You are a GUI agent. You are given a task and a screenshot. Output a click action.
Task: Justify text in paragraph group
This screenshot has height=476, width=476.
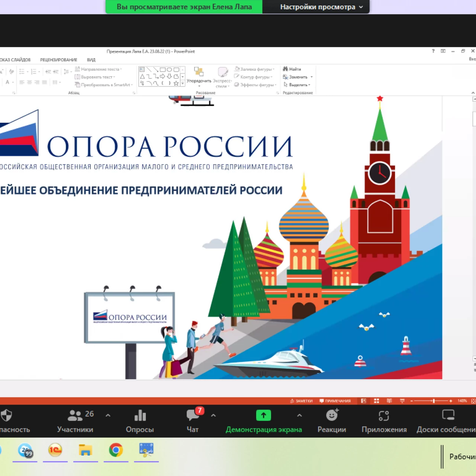tap(45, 82)
